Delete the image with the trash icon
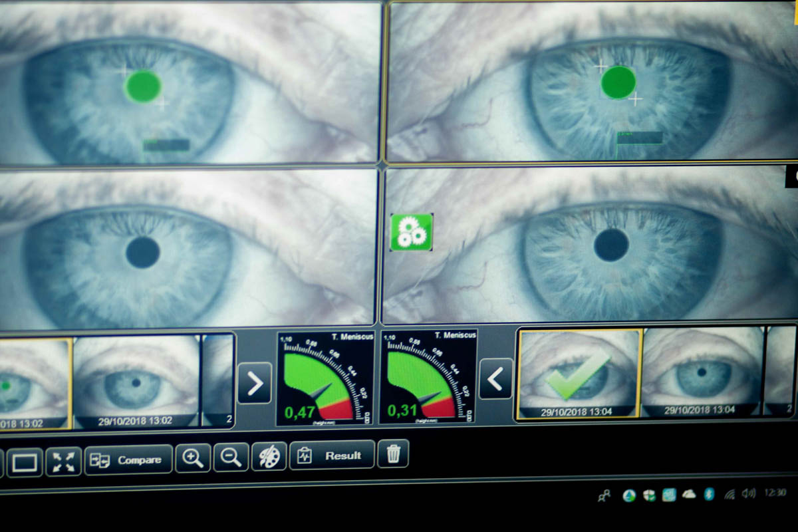 (x=393, y=454)
